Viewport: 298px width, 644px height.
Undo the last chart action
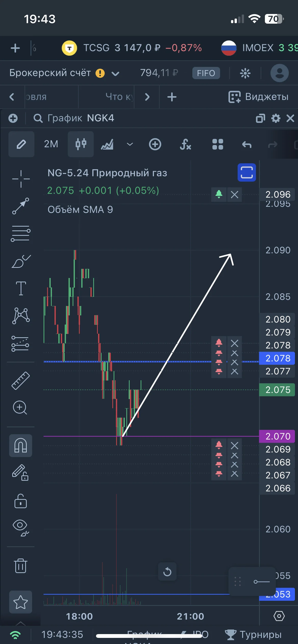(247, 145)
